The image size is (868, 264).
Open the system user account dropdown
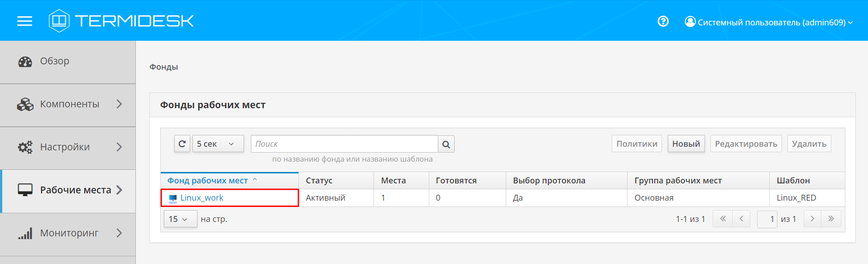pos(768,22)
